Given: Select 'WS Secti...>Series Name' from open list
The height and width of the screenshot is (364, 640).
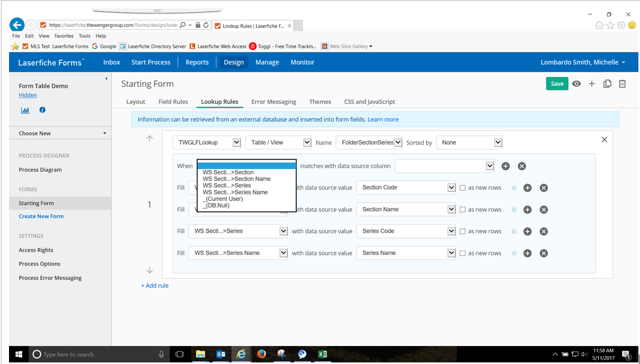Looking at the screenshot, I should 235,192.
